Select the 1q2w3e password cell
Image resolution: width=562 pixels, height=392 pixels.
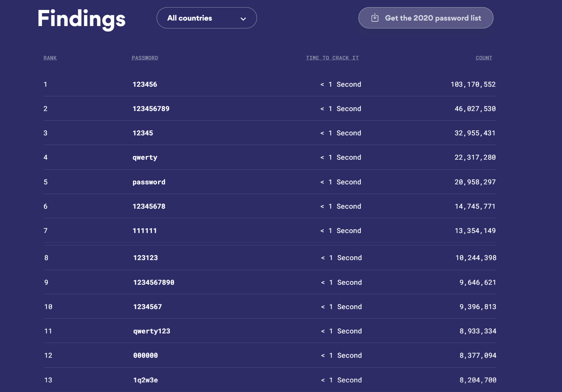[146, 380]
